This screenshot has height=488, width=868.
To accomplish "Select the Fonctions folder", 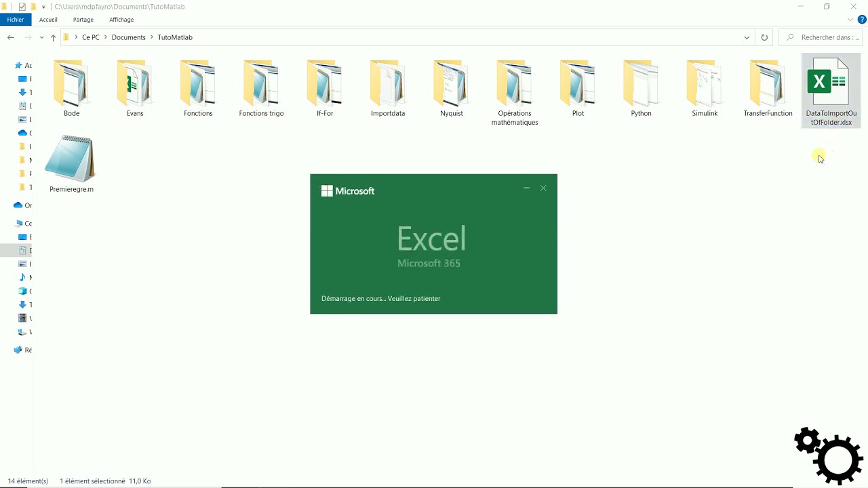I will tap(198, 89).
